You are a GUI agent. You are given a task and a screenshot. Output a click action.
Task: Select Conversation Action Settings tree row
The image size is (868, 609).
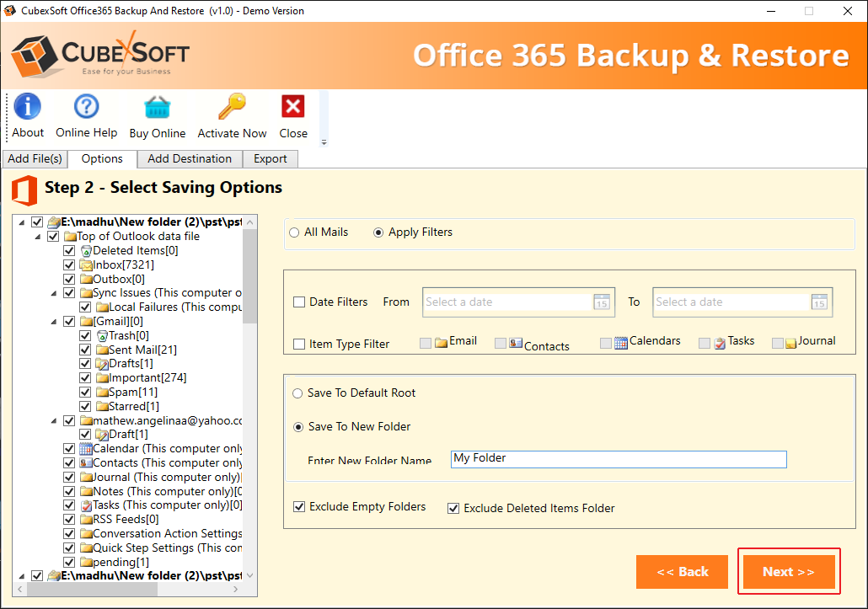[167, 534]
